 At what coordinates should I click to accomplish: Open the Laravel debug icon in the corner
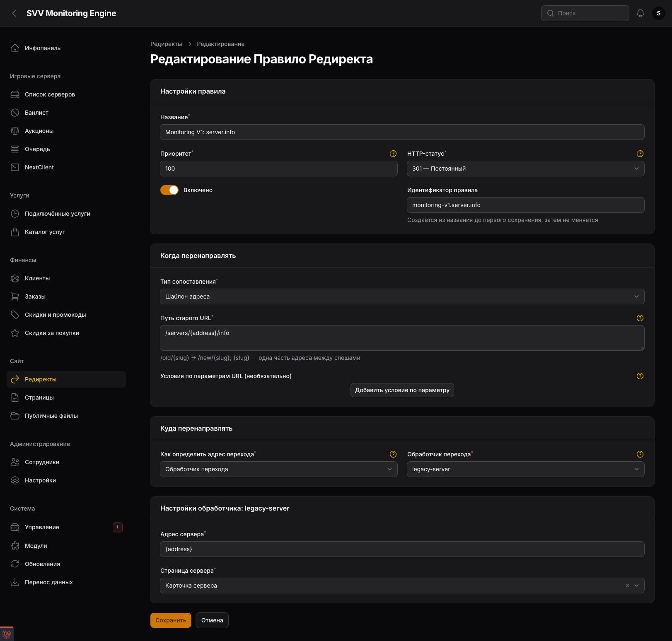(7, 634)
